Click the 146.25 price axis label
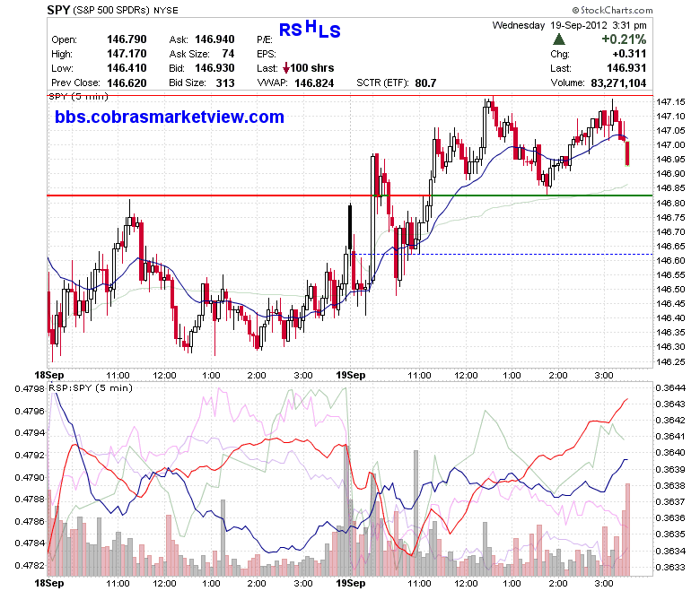The image size is (700, 591). (670, 361)
